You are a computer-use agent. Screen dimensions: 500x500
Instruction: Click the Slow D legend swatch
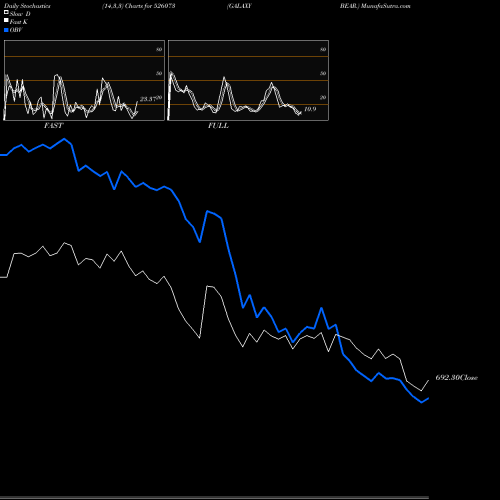coord(6,12)
